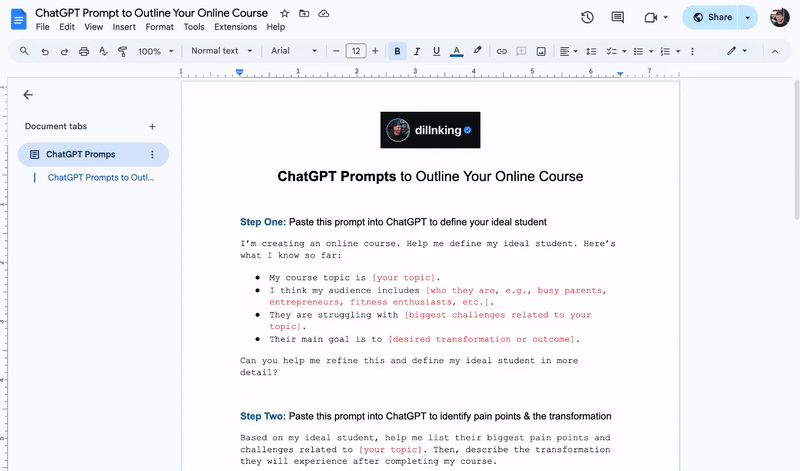
Task: Open the Google Docs home icon
Action: tap(18, 19)
